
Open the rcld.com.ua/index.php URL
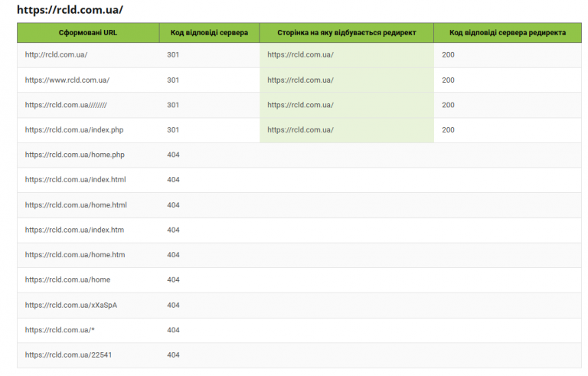tap(74, 130)
